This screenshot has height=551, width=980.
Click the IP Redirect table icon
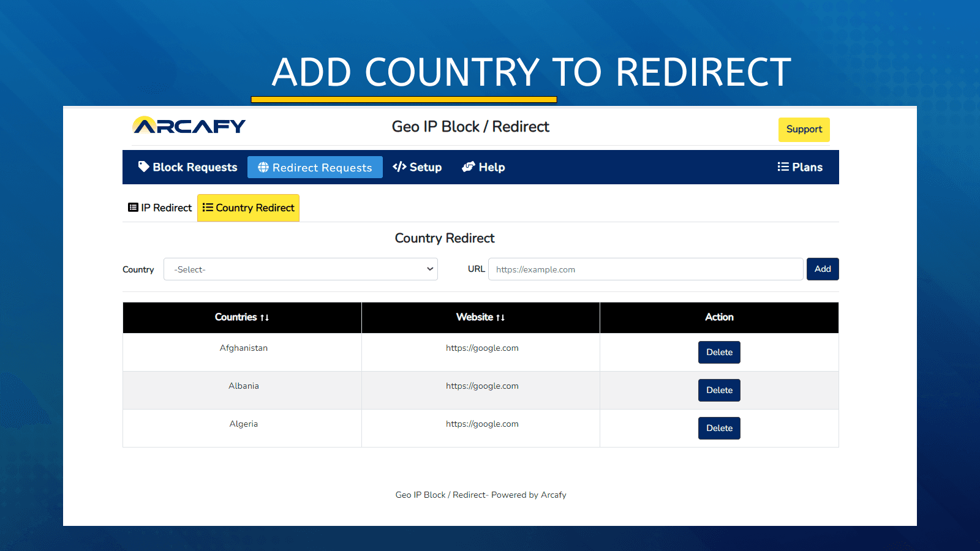tap(133, 208)
